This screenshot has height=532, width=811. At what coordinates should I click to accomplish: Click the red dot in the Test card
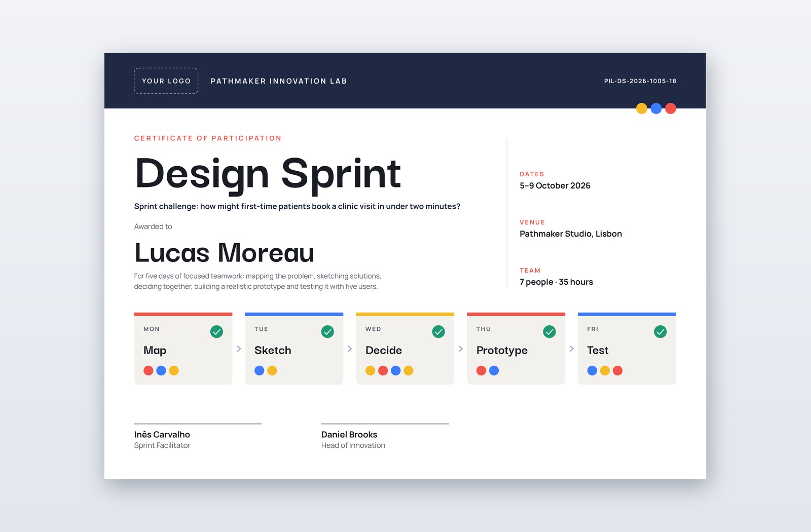click(x=617, y=371)
